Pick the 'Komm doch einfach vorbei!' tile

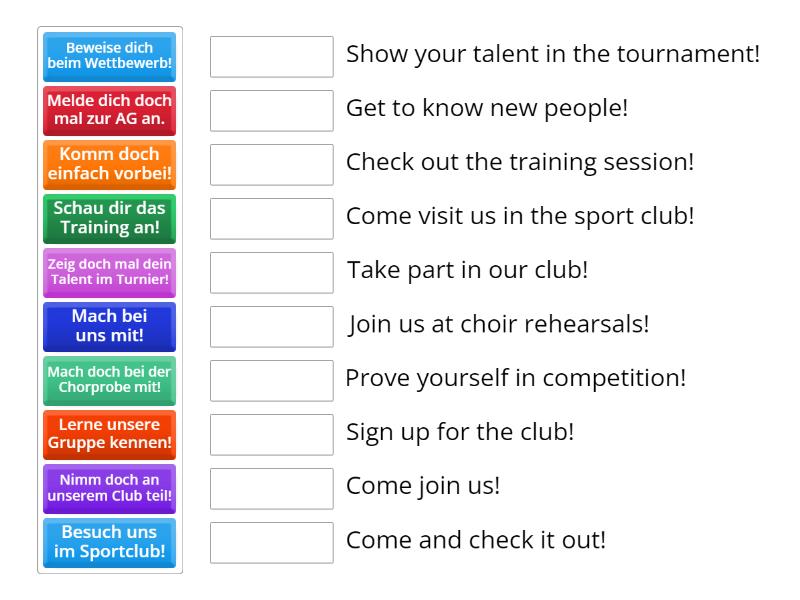(x=110, y=165)
